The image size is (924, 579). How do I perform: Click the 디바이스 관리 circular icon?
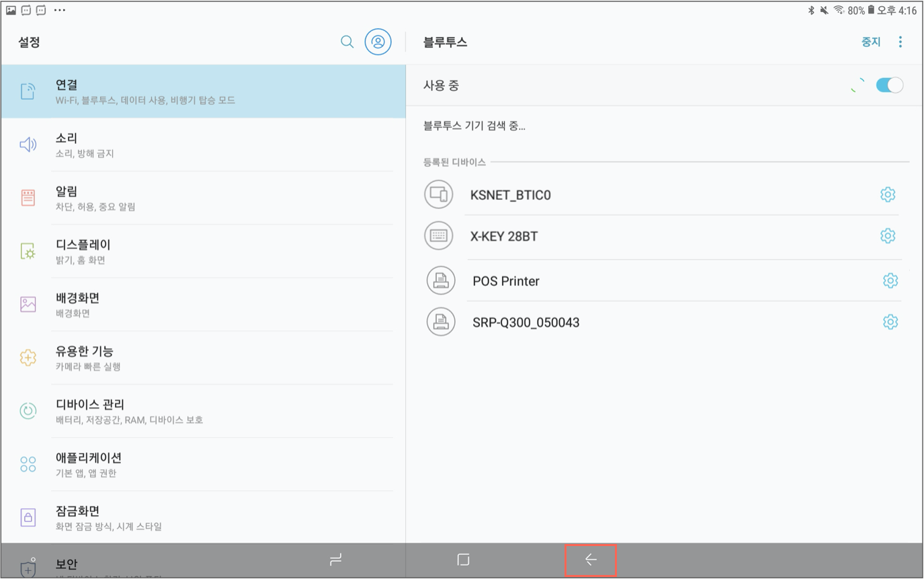[28, 411]
